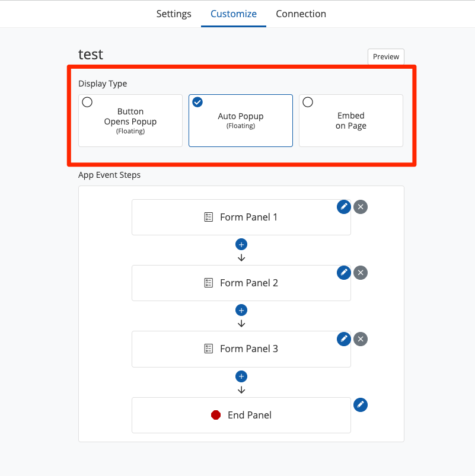The height and width of the screenshot is (476, 475).
Task: Edit Form Panel 3 with pencil icon
Action: pos(343,338)
